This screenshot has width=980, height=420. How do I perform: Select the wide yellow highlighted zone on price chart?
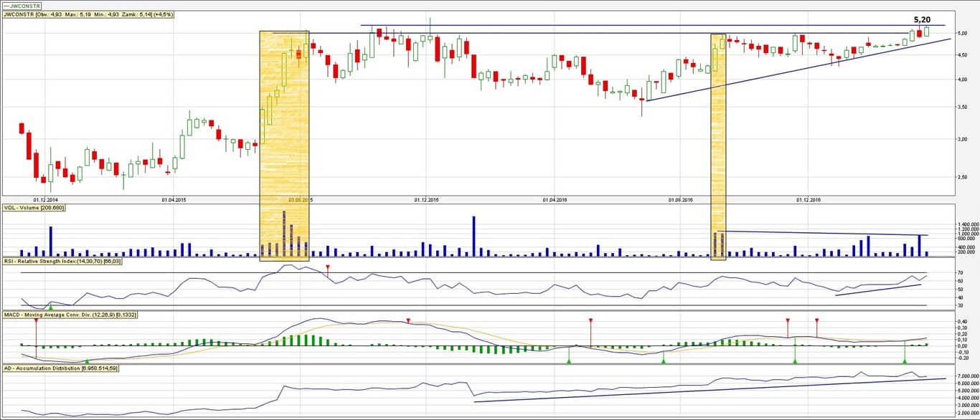pyautogui.click(x=284, y=143)
